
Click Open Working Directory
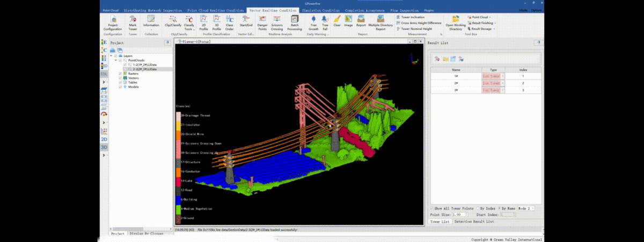[456, 23]
